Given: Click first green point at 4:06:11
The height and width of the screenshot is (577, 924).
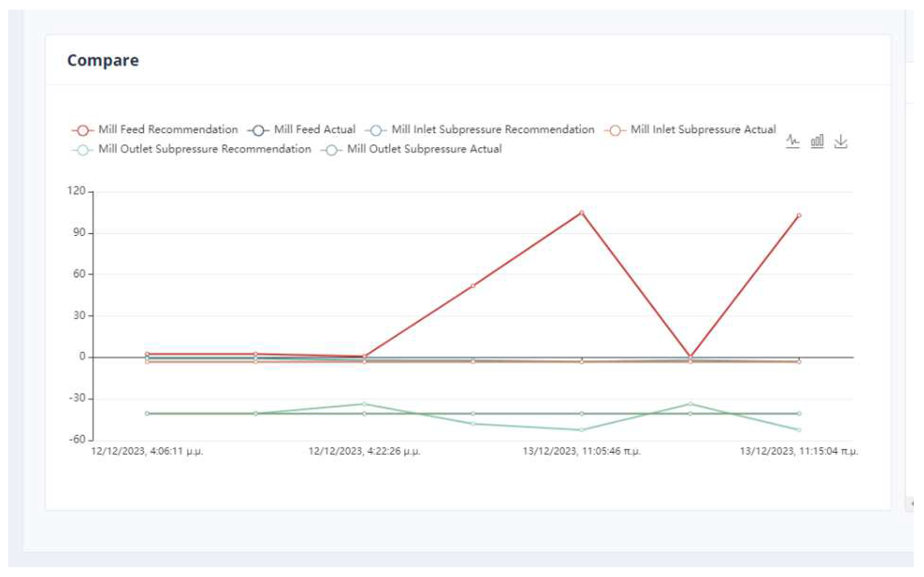Looking at the screenshot, I should click(x=147, y=413).
